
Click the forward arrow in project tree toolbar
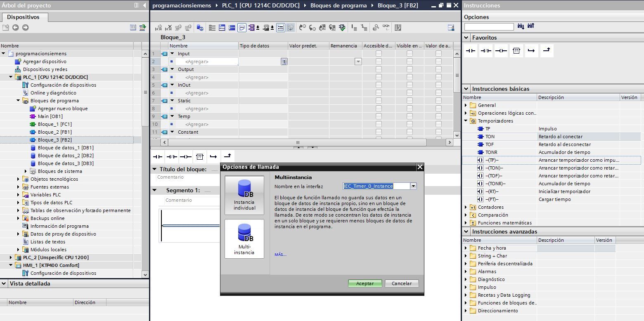[x=26, y=28]
